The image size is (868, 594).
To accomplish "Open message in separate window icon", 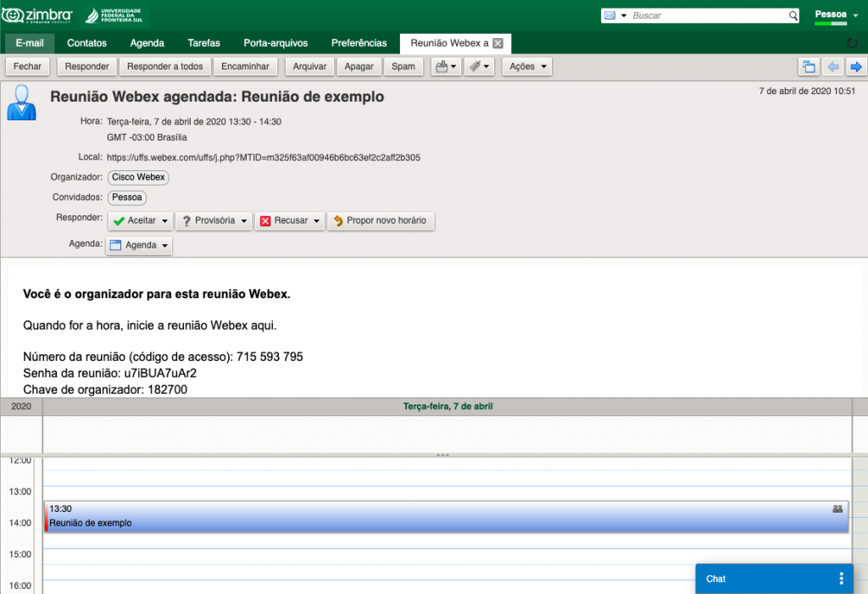I will point(809,67).
